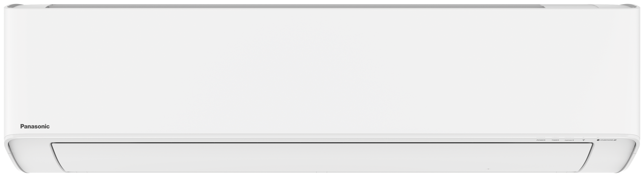Select the small nanoe X indicator label
Screen dimensions: 644x177
pyautogui.click(x=569, y=140)
